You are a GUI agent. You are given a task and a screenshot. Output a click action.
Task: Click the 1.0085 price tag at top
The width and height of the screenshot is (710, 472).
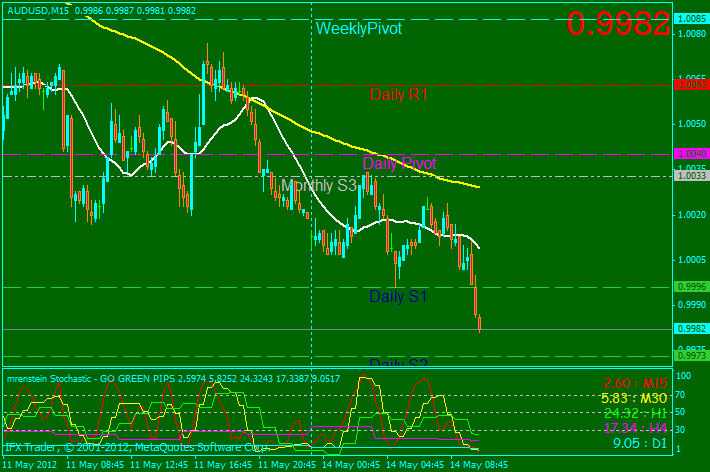(691, 18)
